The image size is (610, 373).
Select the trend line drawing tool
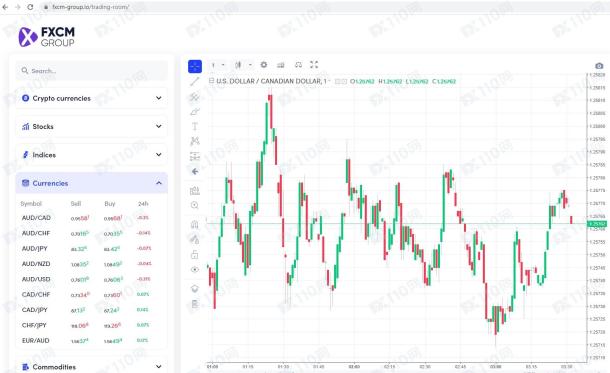click(x=195, y=82)
